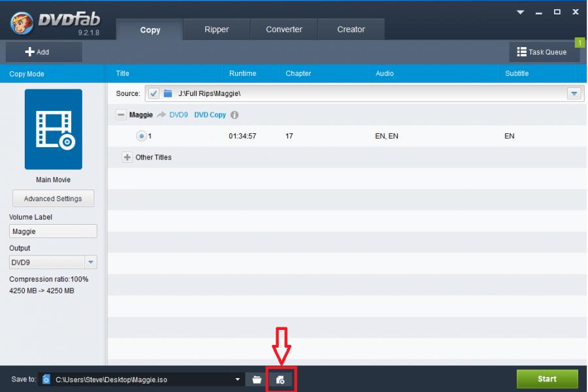Click the DVD Copy link
Viewport: 588px width, 392px height.
(x=210, y=115)
